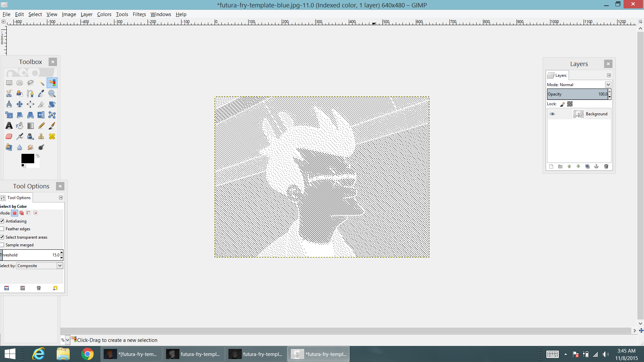Increase Threshold value with up stepper

[x=62, y=252]
